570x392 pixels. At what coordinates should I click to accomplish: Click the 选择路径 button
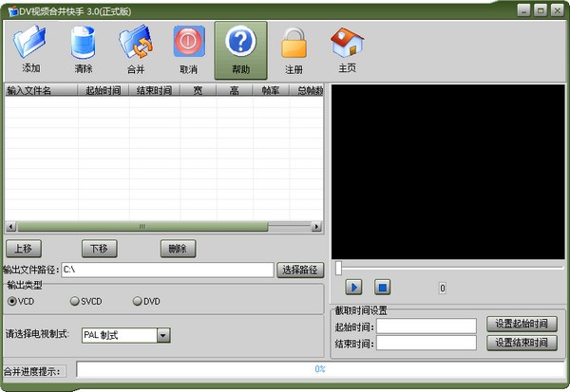(x=300, y=271)
